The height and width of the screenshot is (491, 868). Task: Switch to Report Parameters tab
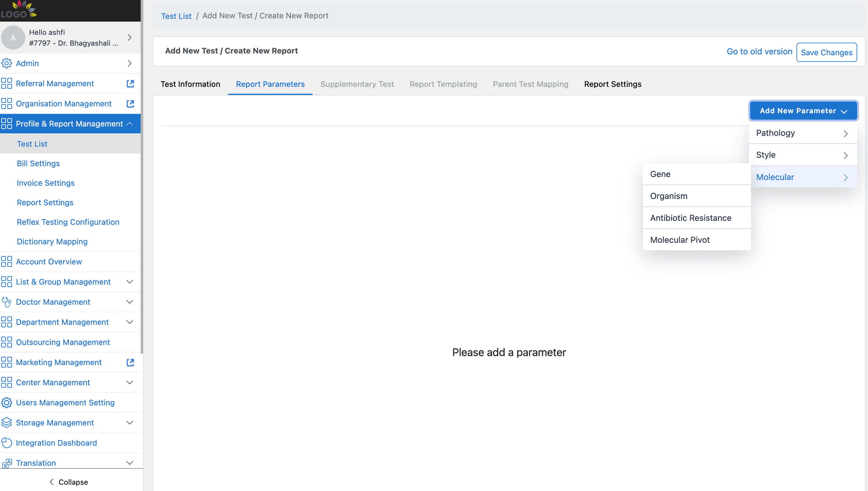tap(270, 84)
